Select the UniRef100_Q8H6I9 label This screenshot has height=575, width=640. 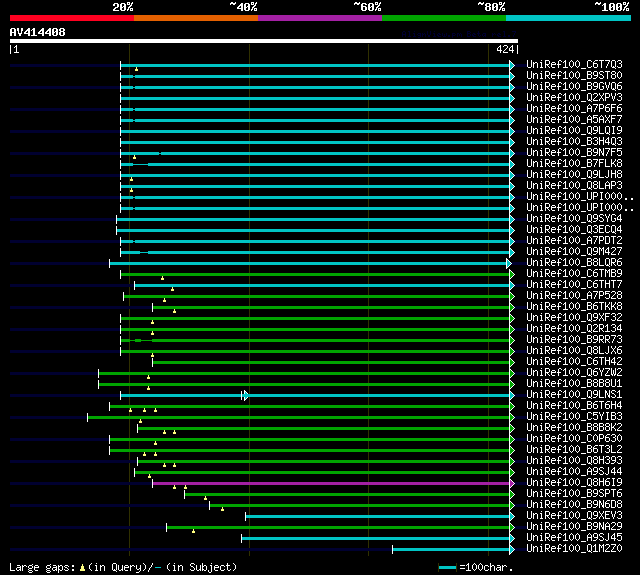[574, 483]
